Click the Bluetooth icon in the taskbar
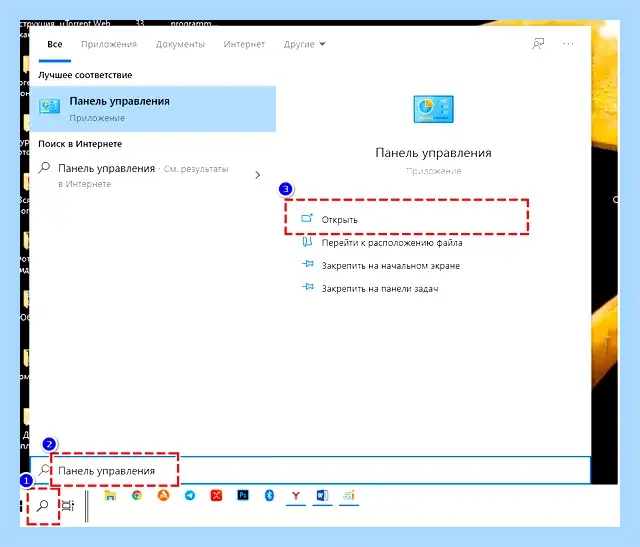The image size is (640, 547). click(269, 496)
